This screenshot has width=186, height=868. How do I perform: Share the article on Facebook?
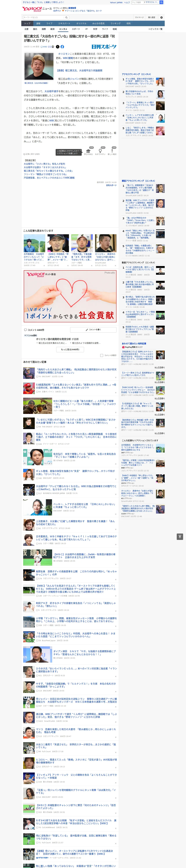coord(62,47)
